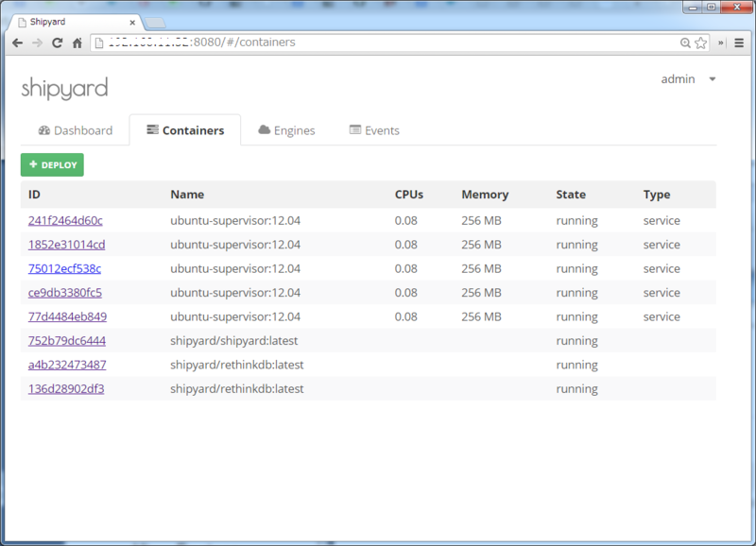Open the Chrome hamburger menu
756x546 pixels.
tap(739, 43)
